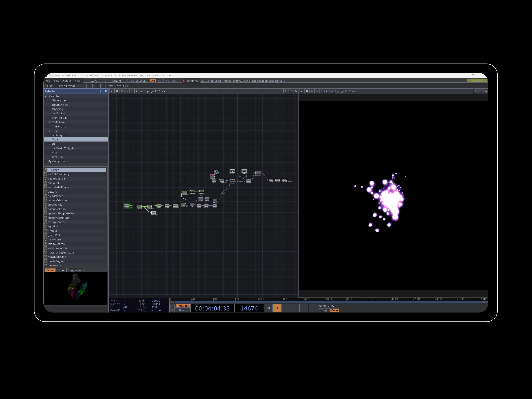Open the Dialogs menu

point(67,81)
